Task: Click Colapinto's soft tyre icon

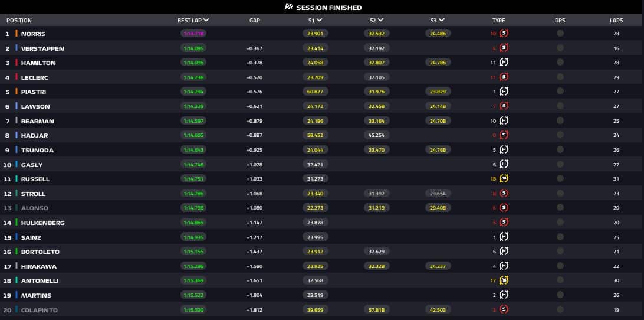Action: coord(504,309)
